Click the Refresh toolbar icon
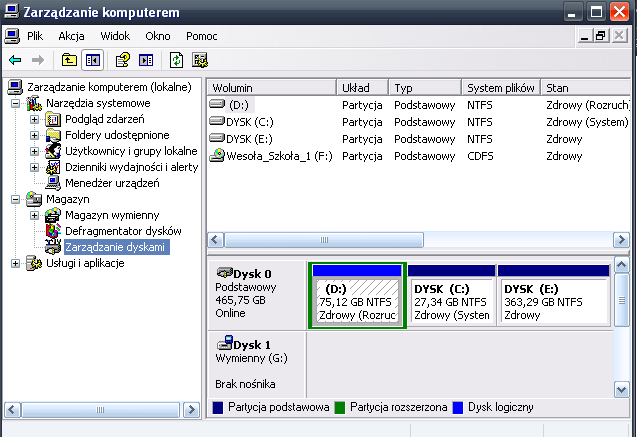This screenshot has height=437, width=637. [176, 61]
